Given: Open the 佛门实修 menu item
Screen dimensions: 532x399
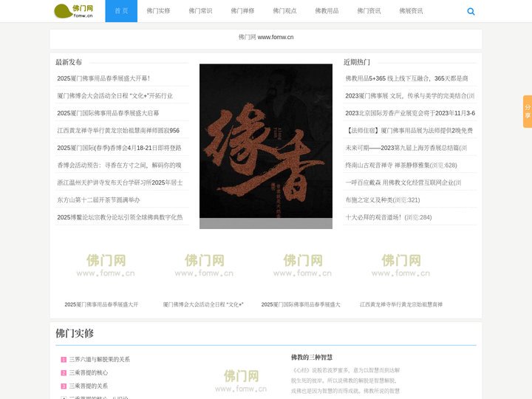Looking at the screenshot, I should 158,11.
